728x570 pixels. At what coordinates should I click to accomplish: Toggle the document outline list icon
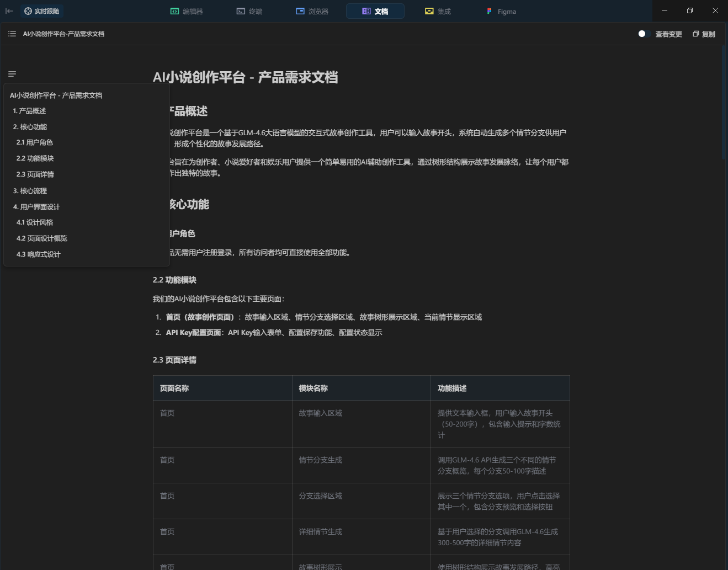[12, 34]
